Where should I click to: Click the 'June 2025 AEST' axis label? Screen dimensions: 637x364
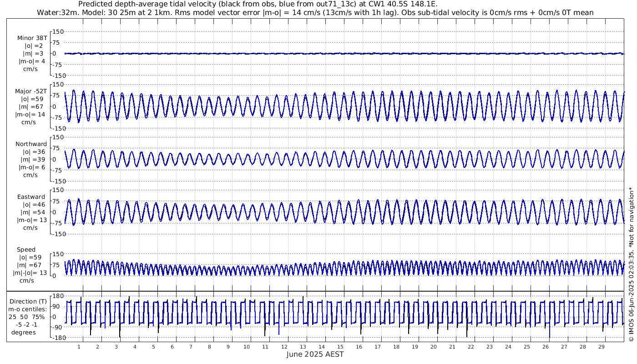(x=315, y=354)
